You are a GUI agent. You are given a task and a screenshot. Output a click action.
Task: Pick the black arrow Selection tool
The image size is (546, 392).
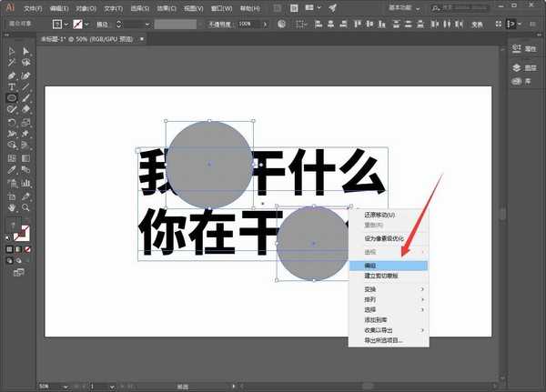[12, 52]
